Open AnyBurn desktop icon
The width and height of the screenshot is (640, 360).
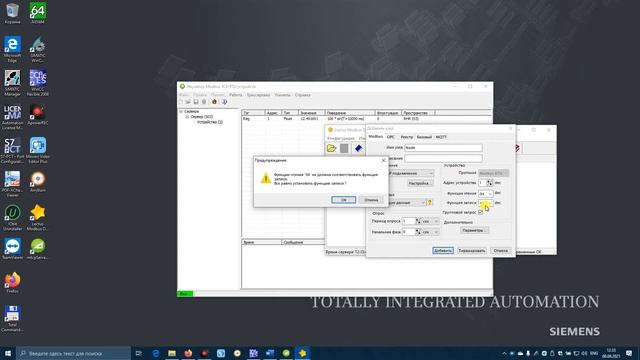[x=38, y=182]
